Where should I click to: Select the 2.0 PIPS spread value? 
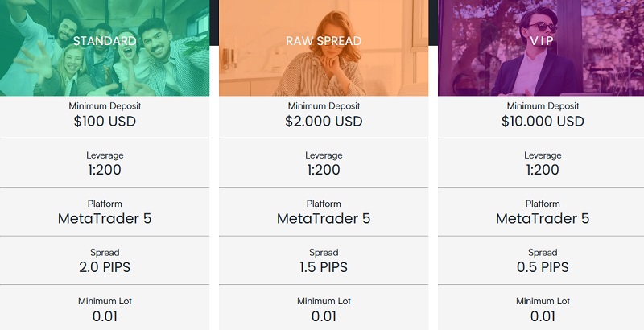point(105,267)
